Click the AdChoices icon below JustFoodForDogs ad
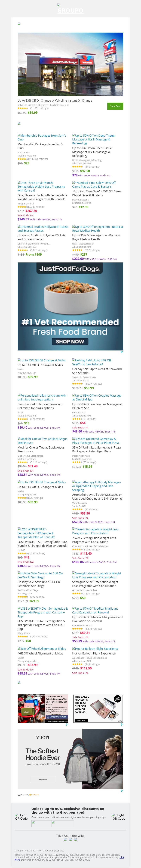Screen dimensions: 141x868 coord(122,352)
